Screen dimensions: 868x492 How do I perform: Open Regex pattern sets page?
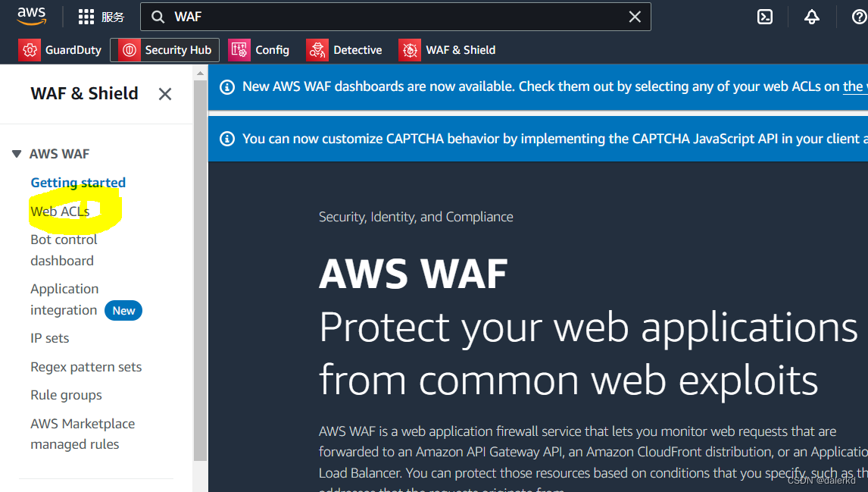tap(86, 367)
